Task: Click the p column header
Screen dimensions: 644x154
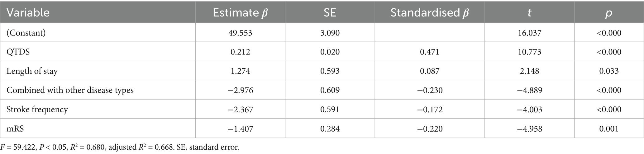Action: click(x=609, y=12)
